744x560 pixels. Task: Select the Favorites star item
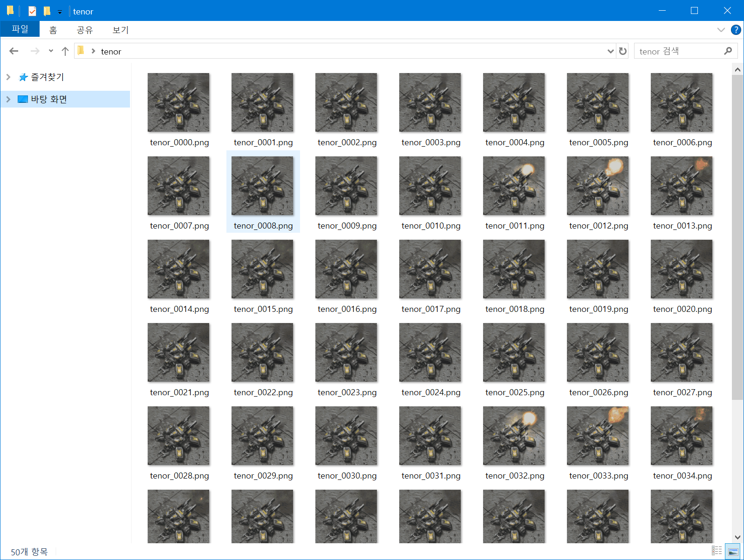click(41, 77)
